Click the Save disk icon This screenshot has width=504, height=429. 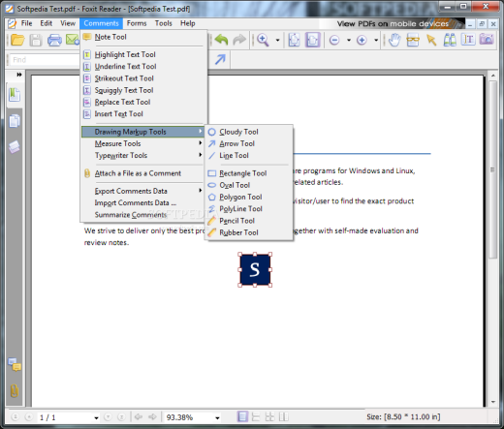(x=36, y=40)
